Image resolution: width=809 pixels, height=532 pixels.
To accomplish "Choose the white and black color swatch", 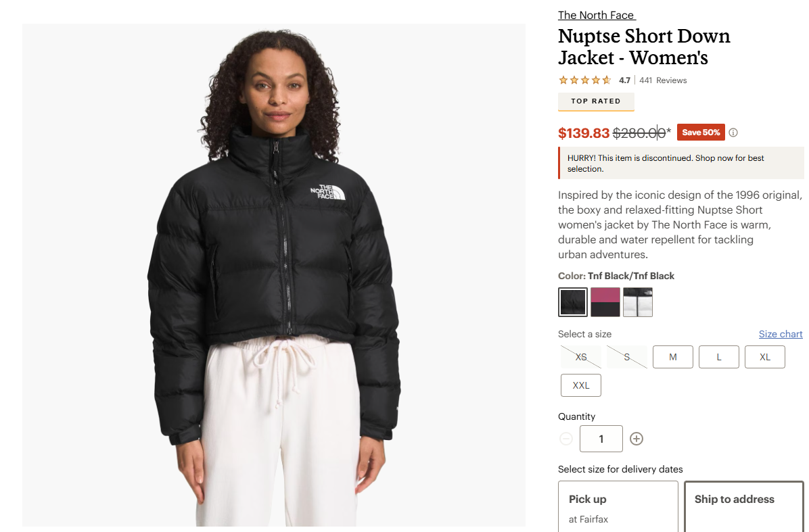I will coord(638,302).
